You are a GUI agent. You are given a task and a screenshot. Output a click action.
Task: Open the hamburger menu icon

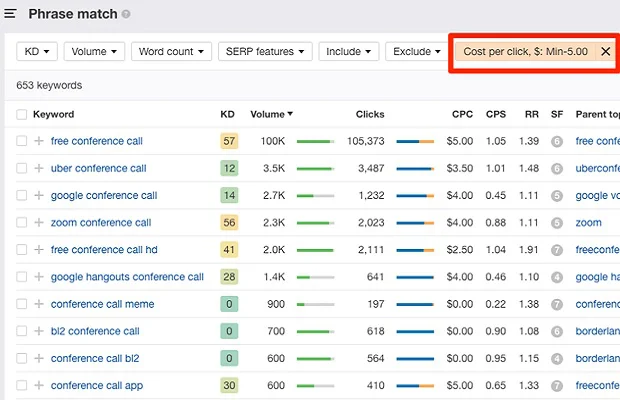pyautogui.click(x=11, y=15)
